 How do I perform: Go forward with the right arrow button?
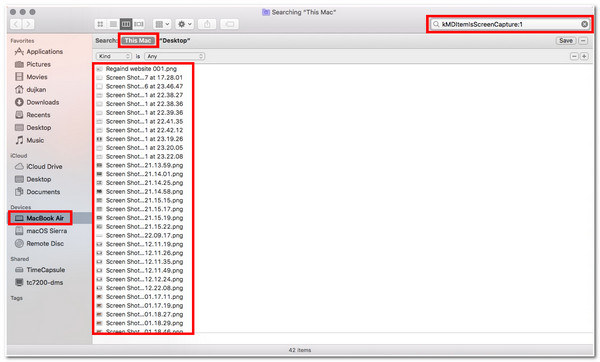28,24
